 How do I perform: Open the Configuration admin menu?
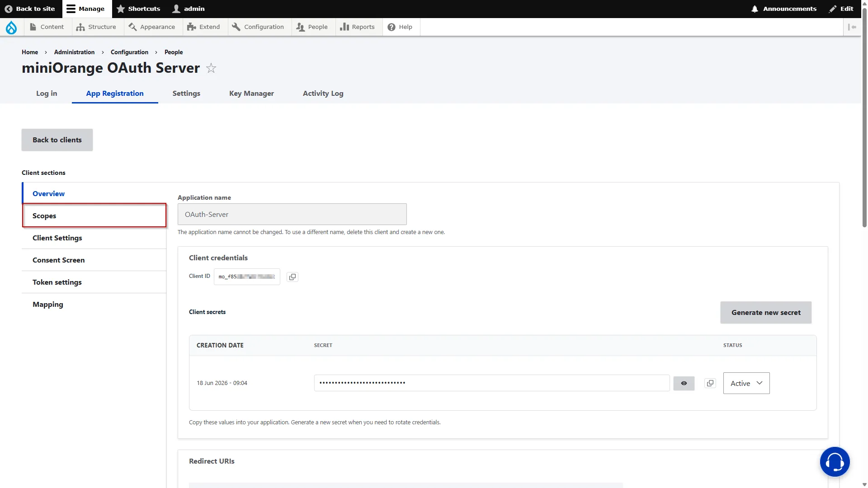(258, 27)
